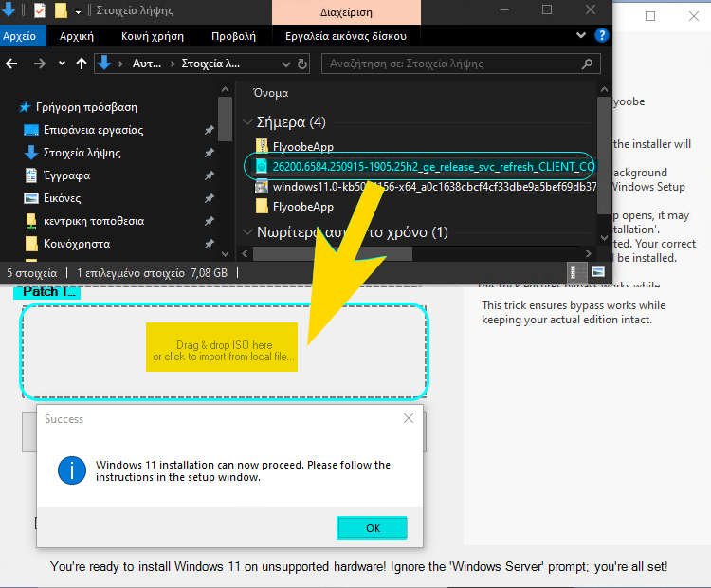The height and width of the screenshot is (588, 711).
Task: Go forward with the right arrow
Action: pos(40,64)
